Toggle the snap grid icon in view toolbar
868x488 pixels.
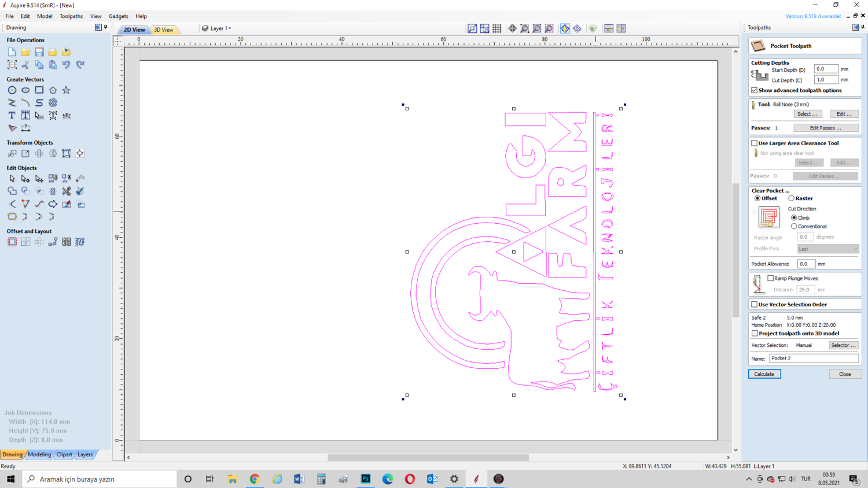coord(497,28)
